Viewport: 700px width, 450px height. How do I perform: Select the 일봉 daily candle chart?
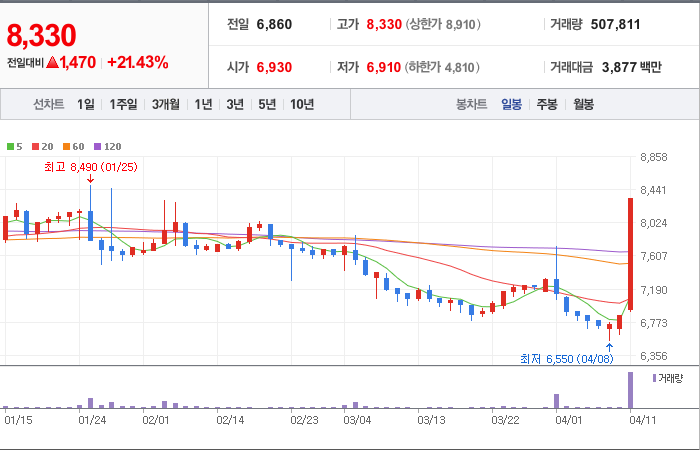tap(512, 104)
